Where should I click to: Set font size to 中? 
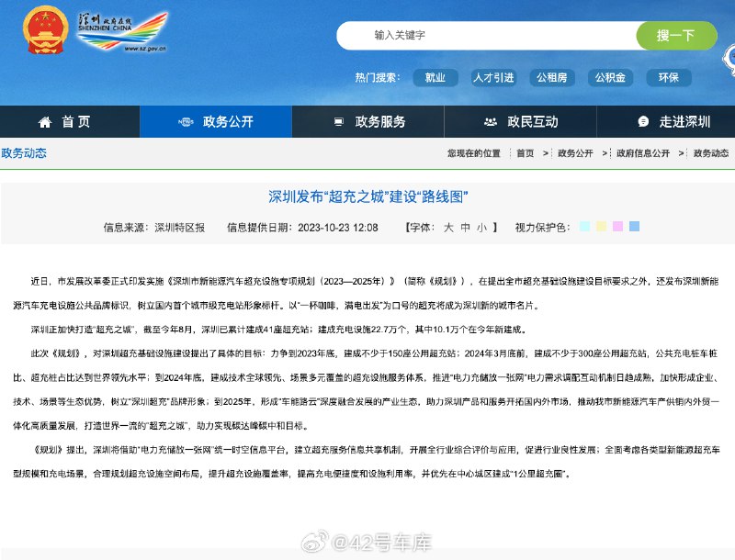(465, 228)
